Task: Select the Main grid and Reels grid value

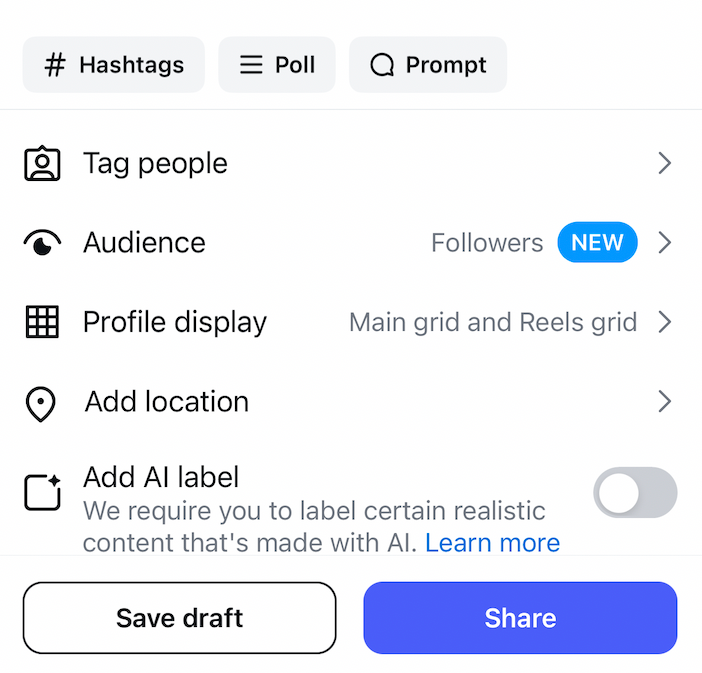Action: pos(493,322)
